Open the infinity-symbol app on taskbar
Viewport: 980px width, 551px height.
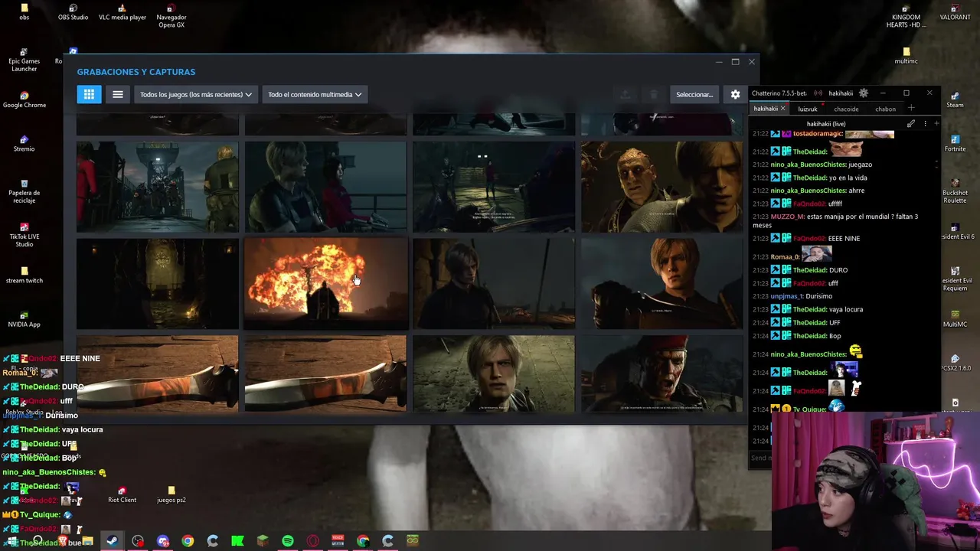(x=413, y=540)
